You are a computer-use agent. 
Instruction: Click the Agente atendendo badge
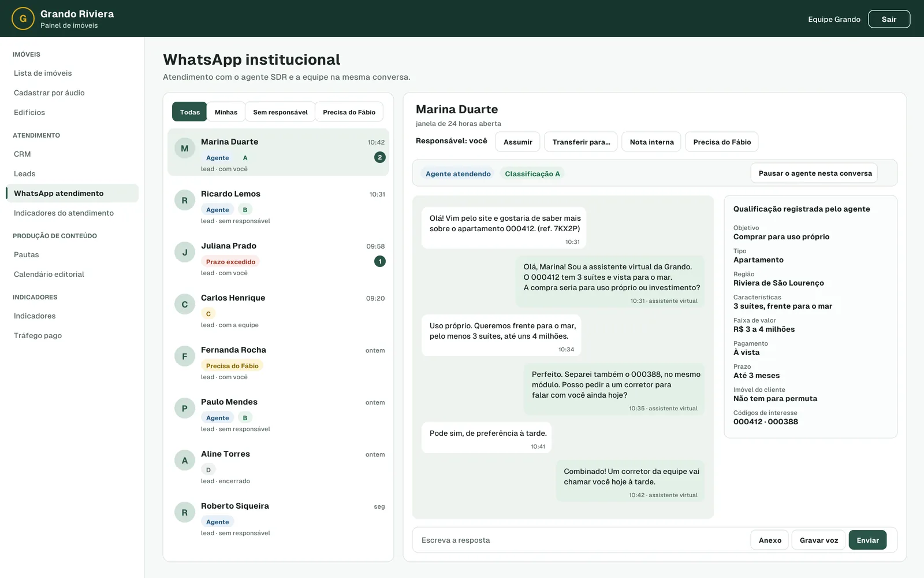(x=458, y=174)
